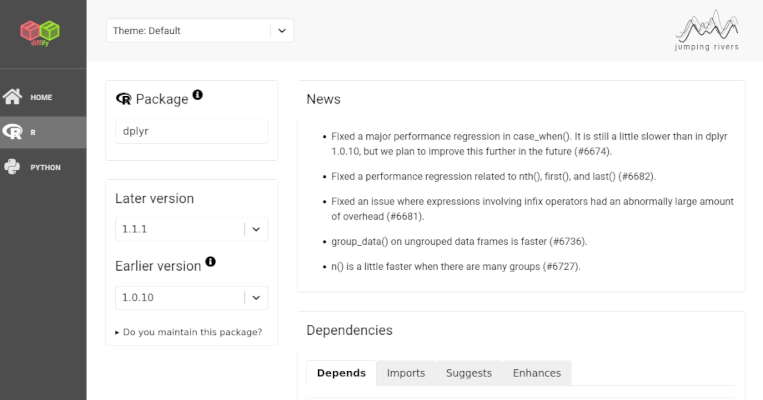The image size is (763, 400).
Task: Click news item about nth(), first(), last()
Action: point(493,176)
